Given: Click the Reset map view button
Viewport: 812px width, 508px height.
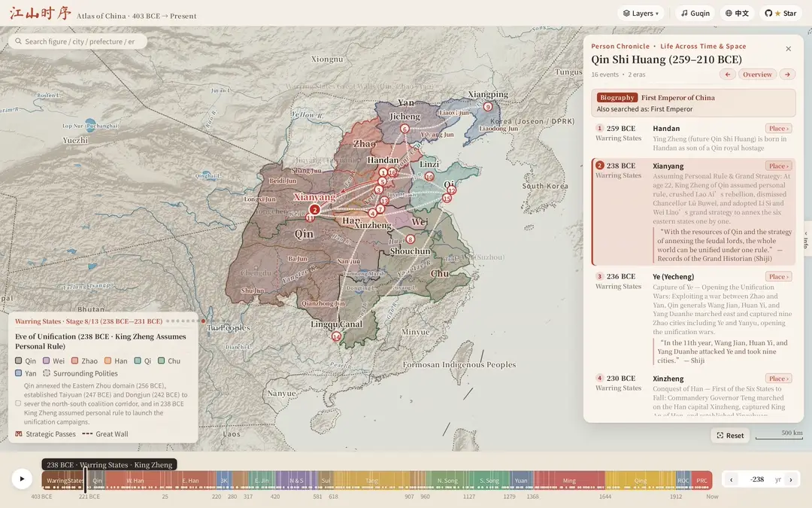Looking at the screenshot, I should (729, 436).
